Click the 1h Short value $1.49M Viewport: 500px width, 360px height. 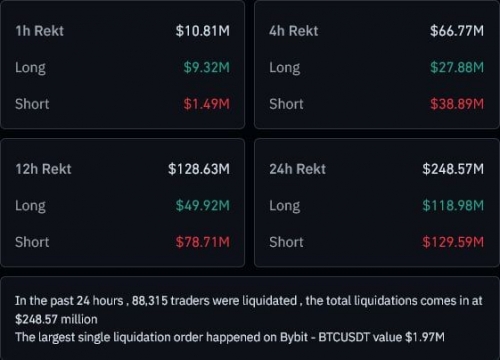[207, 104]
